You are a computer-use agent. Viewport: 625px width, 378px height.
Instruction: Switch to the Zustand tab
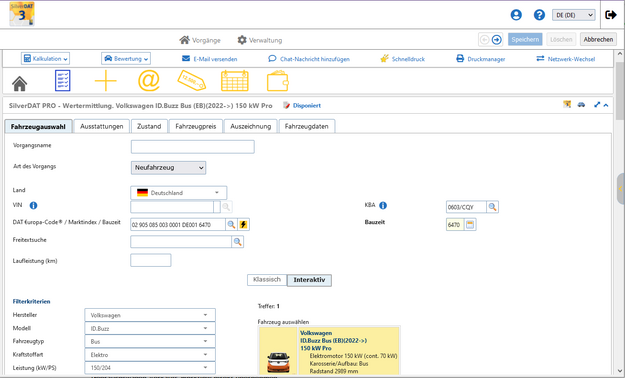click(149, 126)
